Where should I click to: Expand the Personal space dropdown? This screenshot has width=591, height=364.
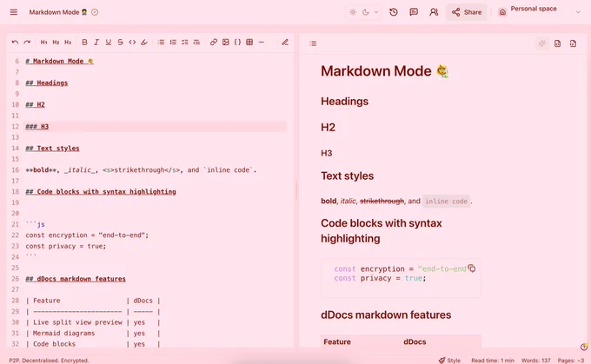(x=578, y=12)
